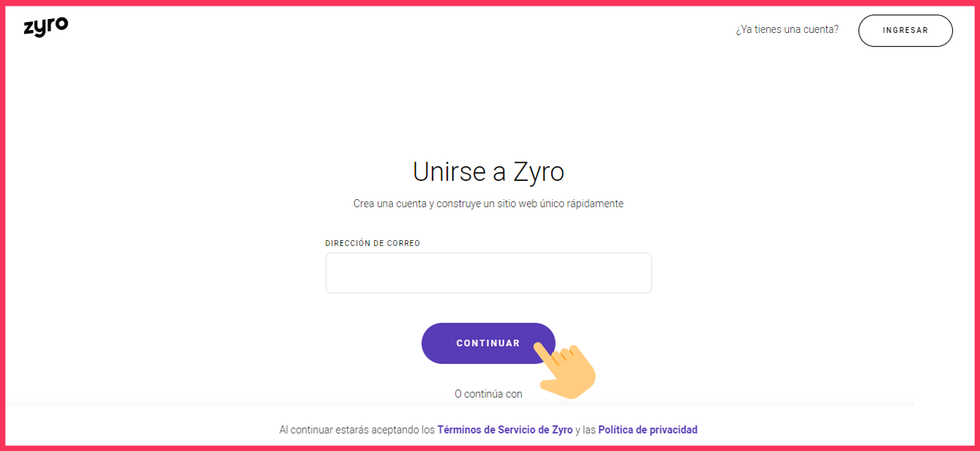This screenshot has width=980, height=451.
Task: Click 'Al continuar estarás aceptando los' footer text
Action: pos(357,430)
